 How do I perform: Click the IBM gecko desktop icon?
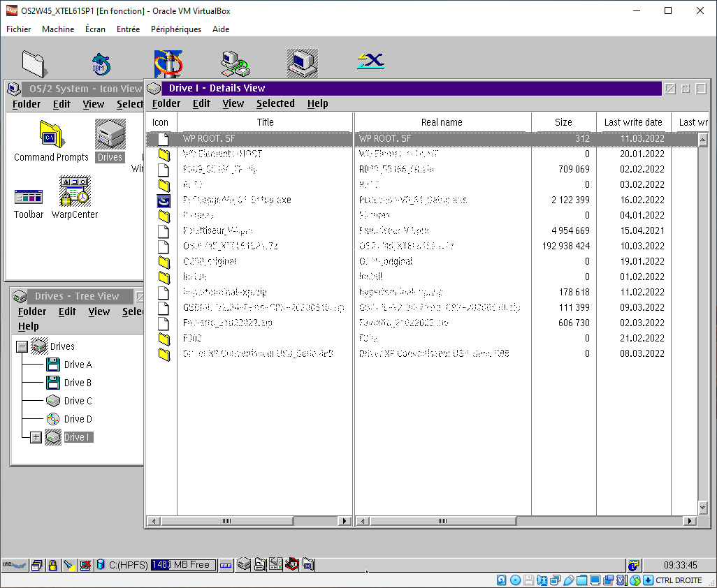coord(101,64)
